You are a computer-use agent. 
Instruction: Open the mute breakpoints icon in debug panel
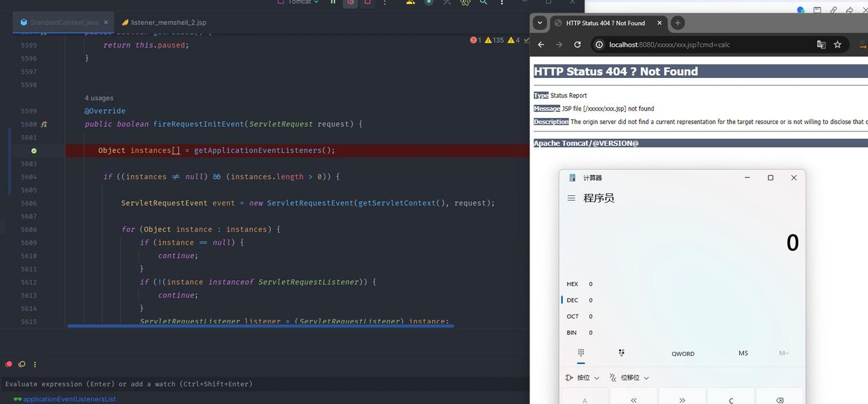(22, 364)
